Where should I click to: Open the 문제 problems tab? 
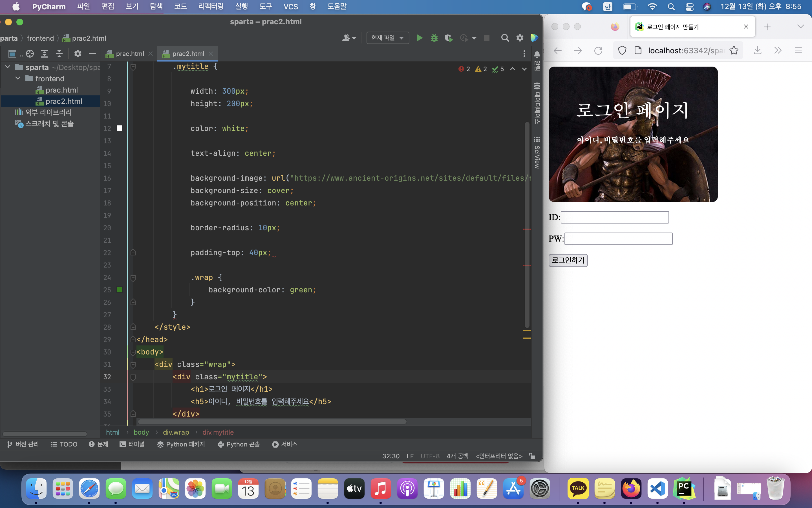click(x=99, y=444)
